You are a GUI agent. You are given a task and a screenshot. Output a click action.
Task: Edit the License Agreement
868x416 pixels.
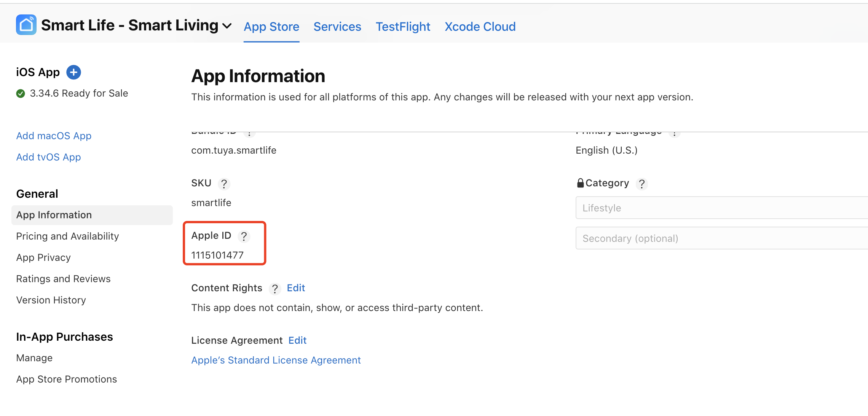point(297,341)
